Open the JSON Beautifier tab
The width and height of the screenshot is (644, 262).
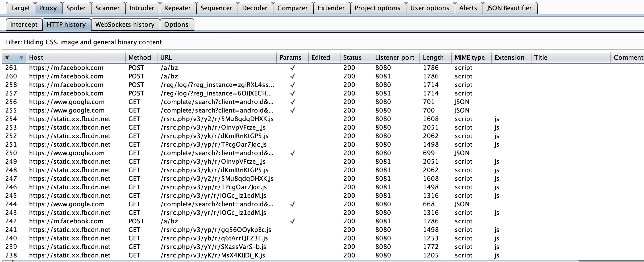[x=510, y=8]
